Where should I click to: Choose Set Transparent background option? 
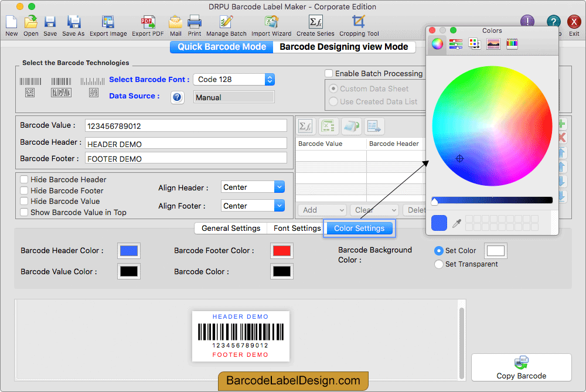tap(439, 264)
